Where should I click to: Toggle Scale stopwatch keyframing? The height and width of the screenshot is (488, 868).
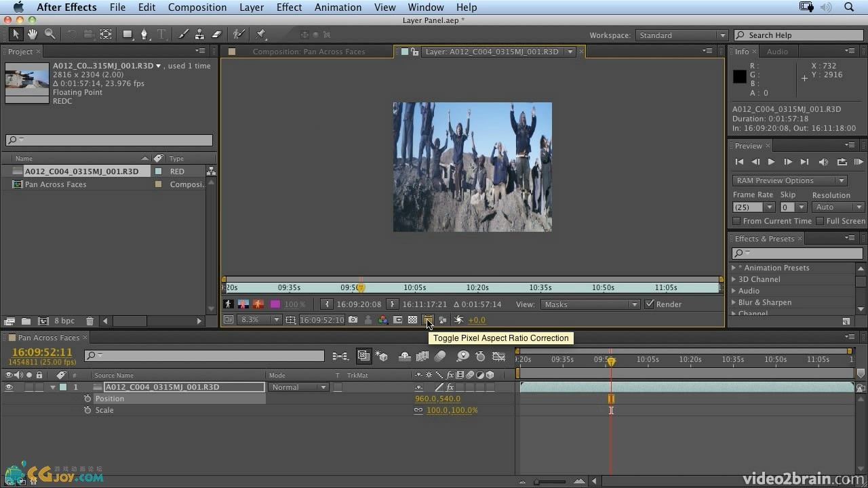pos(87,410)
